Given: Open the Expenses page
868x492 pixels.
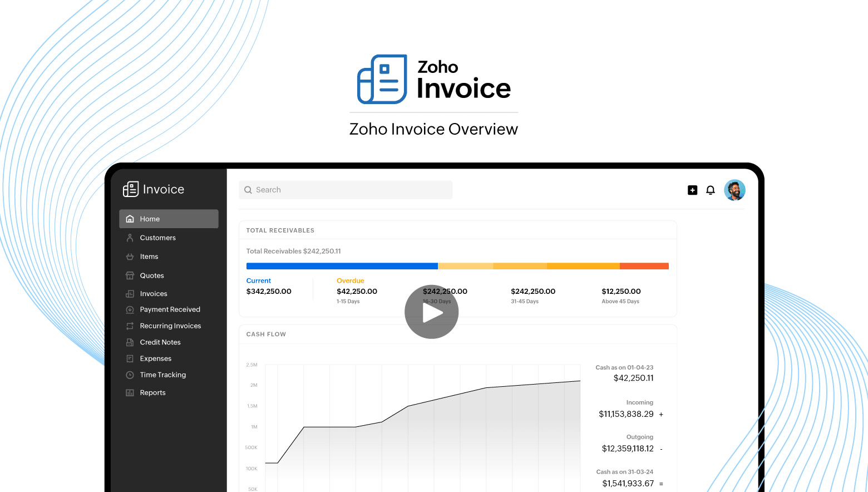Looking at the screenshot, I should [x=156, y=359].
